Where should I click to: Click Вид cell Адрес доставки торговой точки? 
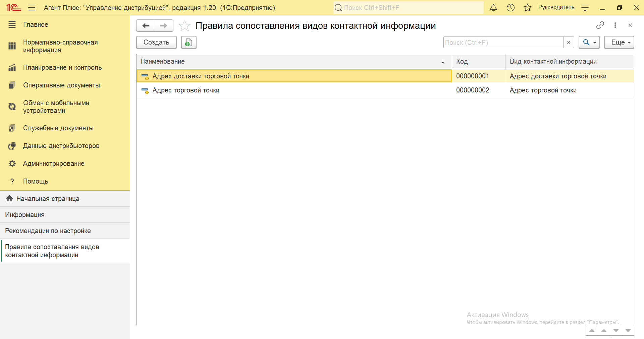point(570,76)
